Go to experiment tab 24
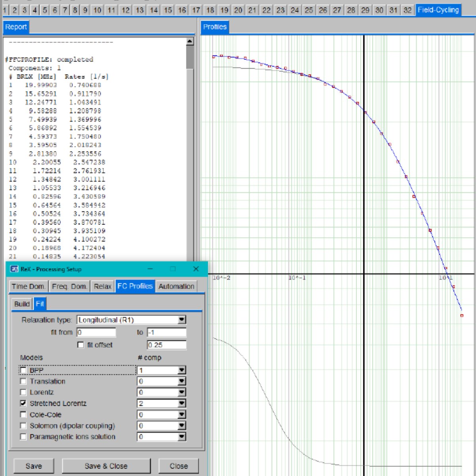The image size is (476, 476). pyautogui.click(x=295, y=10)
